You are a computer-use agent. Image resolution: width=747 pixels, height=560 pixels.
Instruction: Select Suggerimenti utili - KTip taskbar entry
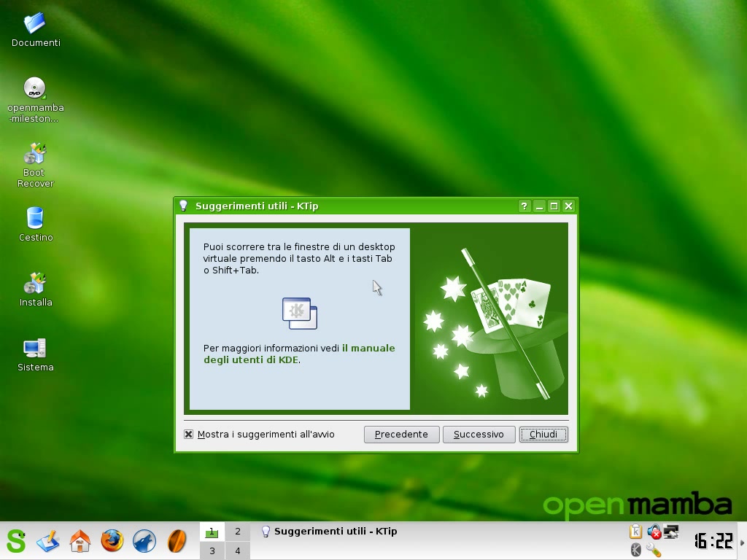pos(330,532)
